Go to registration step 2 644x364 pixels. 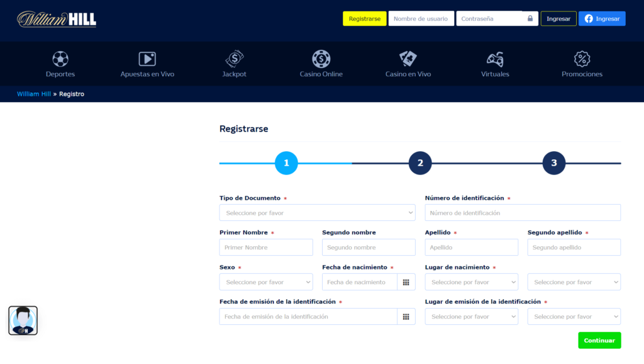[x=420, y=163]
